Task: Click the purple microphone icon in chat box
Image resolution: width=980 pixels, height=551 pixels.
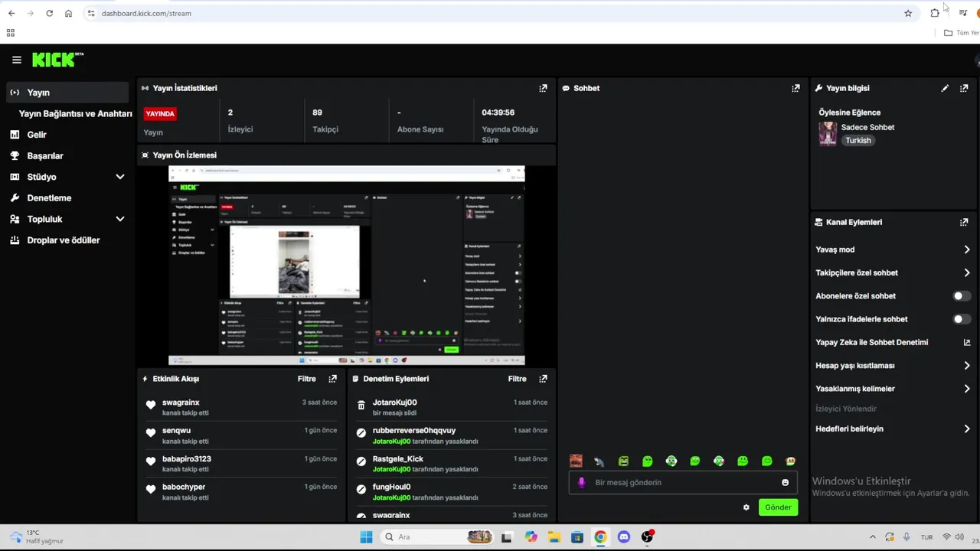Action: click(581, 482)
